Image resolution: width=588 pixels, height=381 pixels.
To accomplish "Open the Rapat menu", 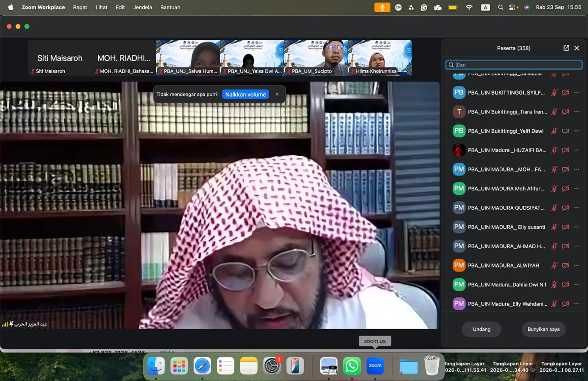I will coord(80,7).
